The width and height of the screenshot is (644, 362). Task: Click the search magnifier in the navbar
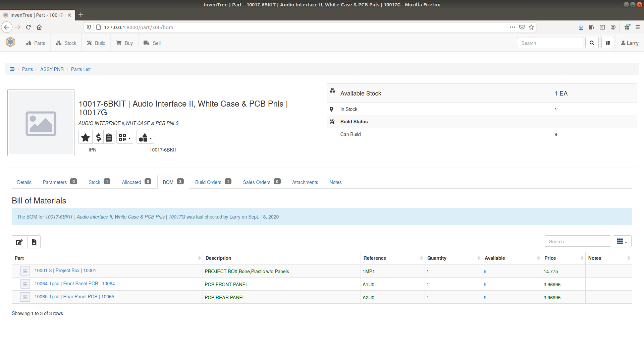tap(592, 43)
